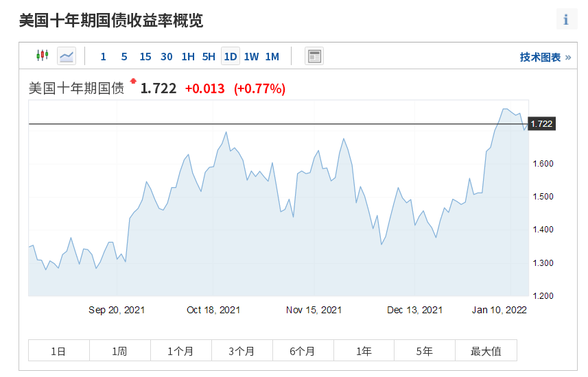This screenshot has width=588, height=377.
Task: Choose the 30-minute interval
Action: tap(167, 57)
